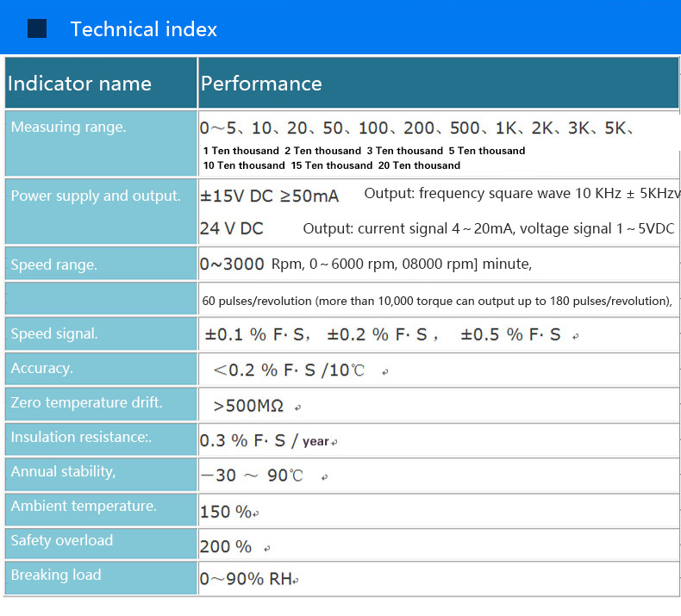Select the Performance column header
The height and width of the screenshot is (616, 681).
coord(261,84)
